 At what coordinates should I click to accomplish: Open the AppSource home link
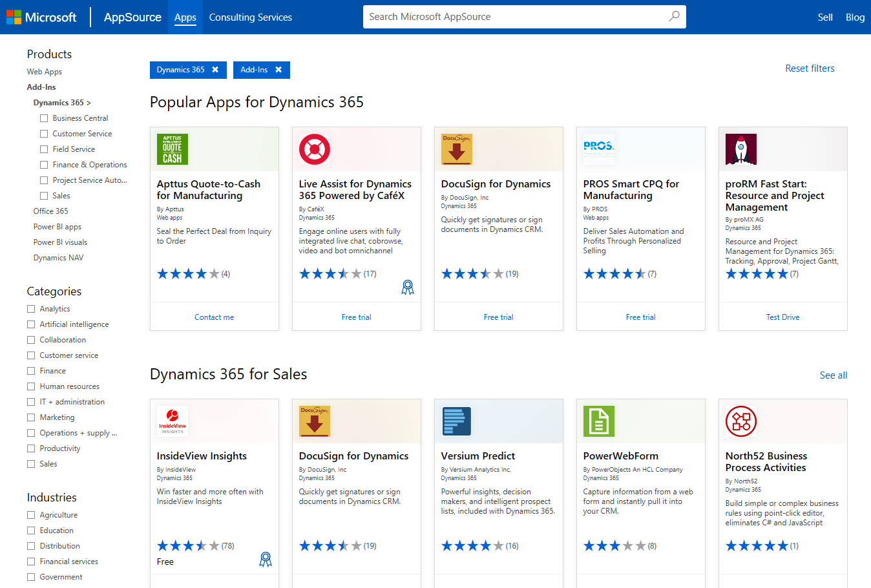[132, 17]
